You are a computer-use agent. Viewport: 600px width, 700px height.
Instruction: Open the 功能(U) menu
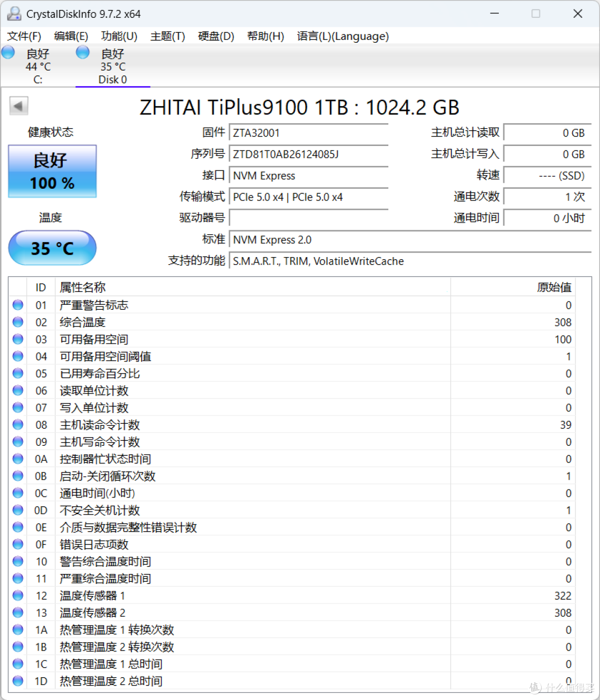(x=119, y=36)
